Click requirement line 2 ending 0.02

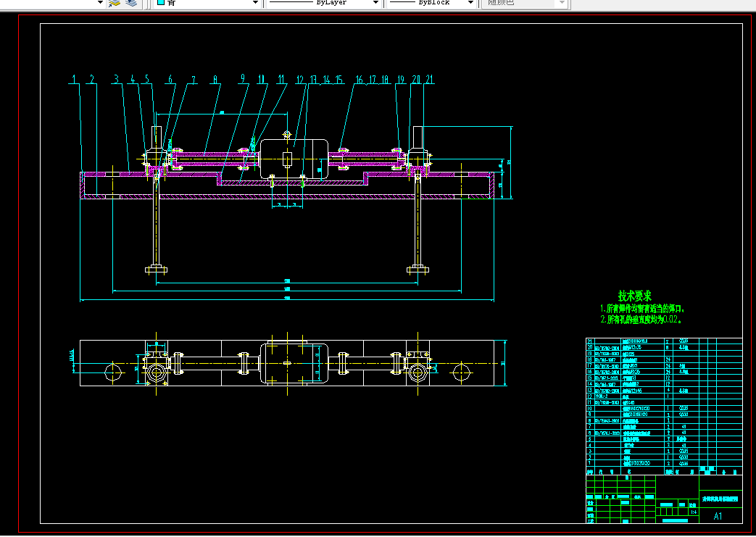641,319
